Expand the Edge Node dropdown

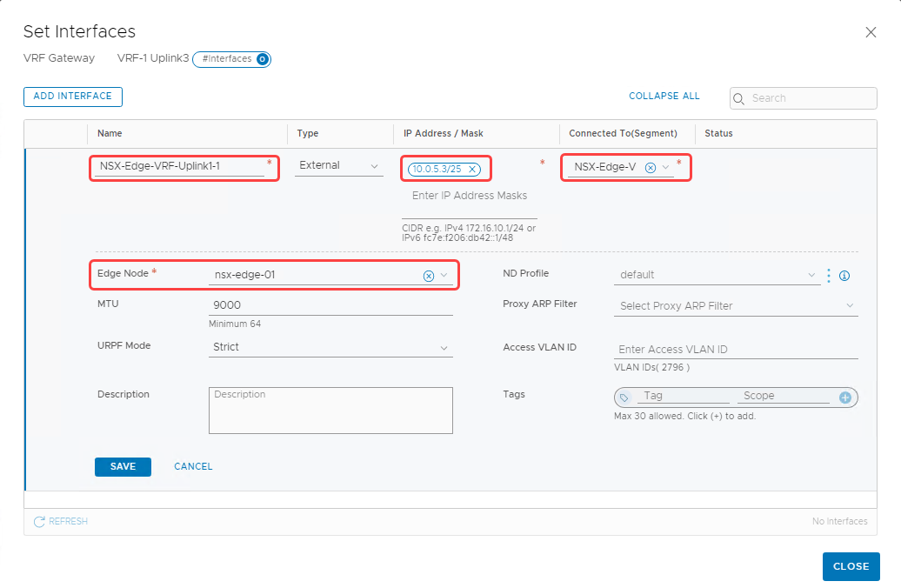pyautogui.click(x=444, y=276)
